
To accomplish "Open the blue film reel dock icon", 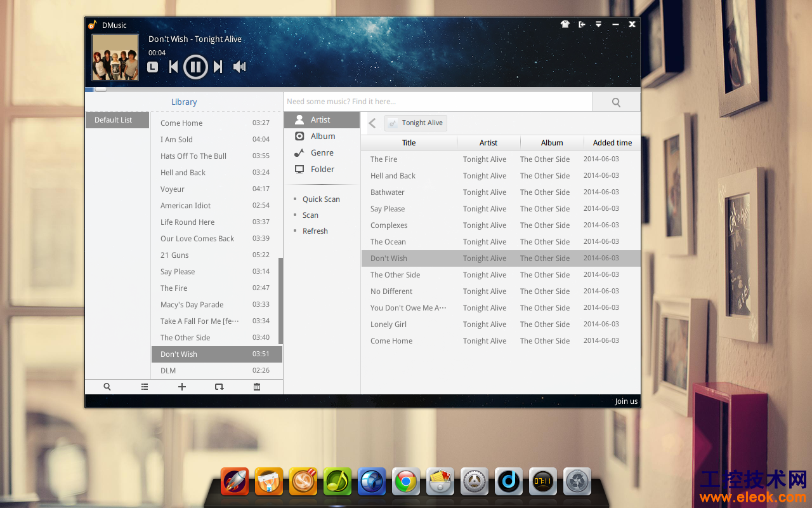I will click(372, 481).
